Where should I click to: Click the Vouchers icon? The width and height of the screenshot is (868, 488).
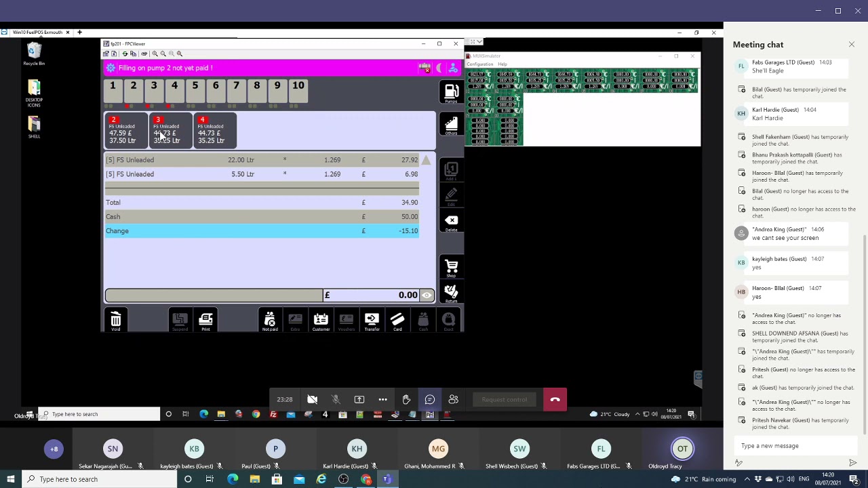(346, 320)
